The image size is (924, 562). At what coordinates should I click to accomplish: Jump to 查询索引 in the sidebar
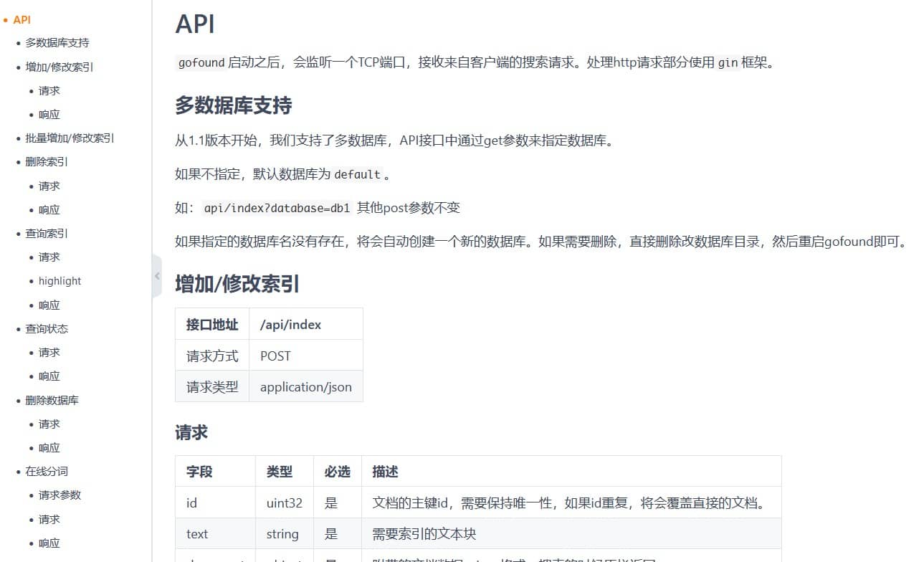[x=47, y=234]
